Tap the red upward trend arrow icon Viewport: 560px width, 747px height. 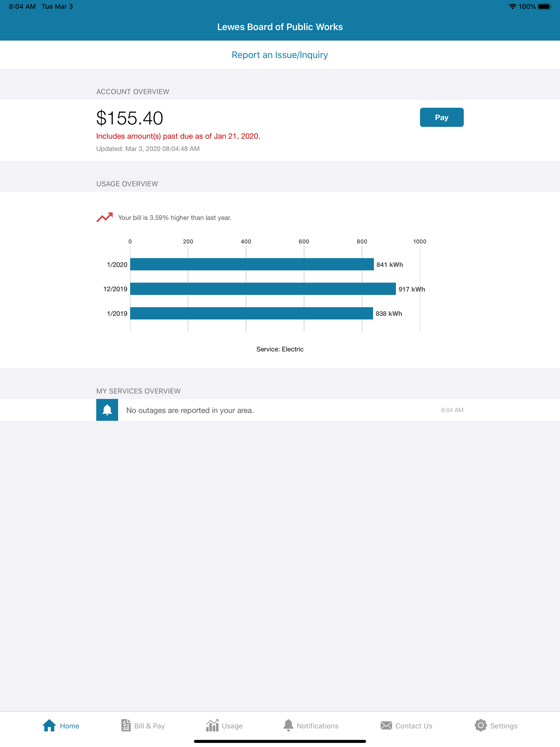[105, 217]
